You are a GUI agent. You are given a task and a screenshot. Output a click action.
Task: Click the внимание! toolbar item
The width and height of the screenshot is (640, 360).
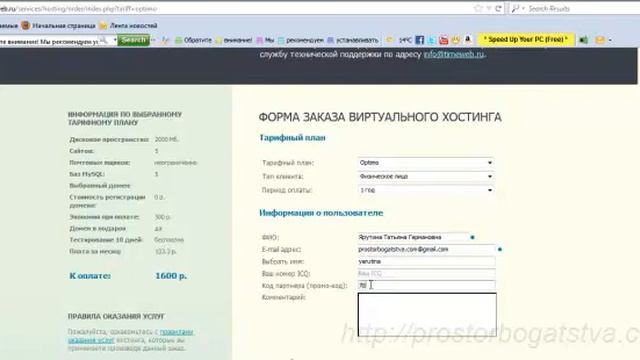234,40
